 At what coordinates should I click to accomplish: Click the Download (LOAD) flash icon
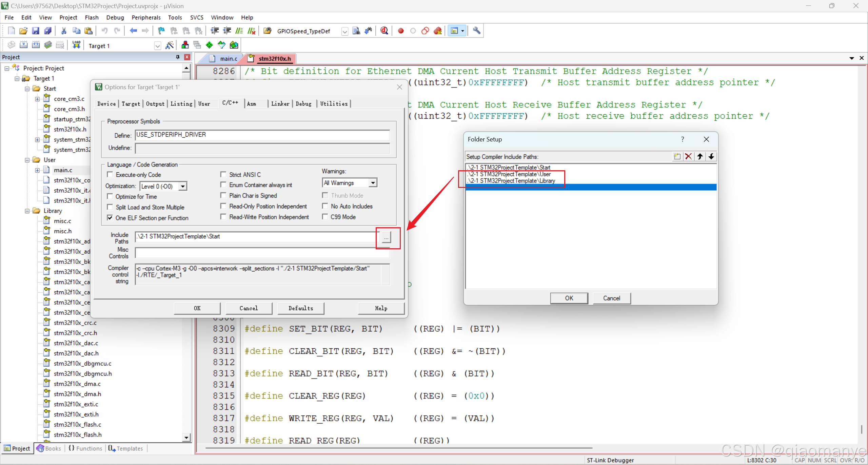(76, 45)
